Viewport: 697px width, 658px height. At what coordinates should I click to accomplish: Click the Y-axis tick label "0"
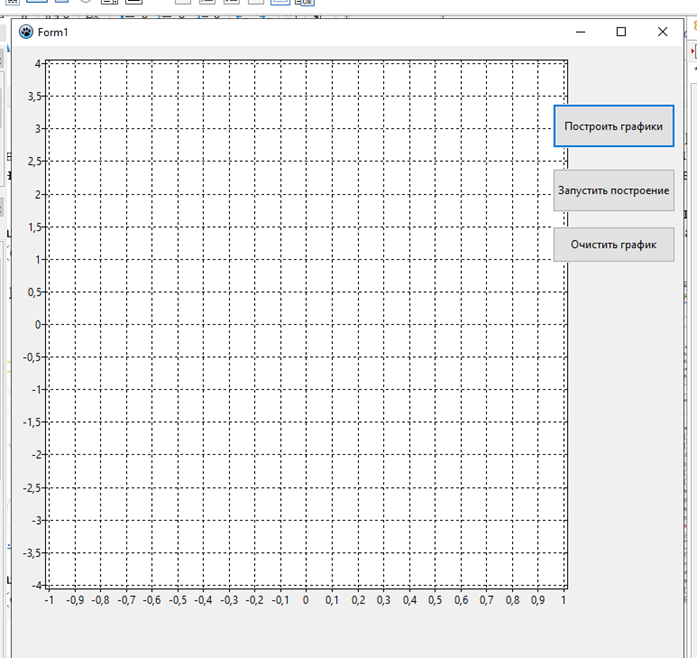point(37,324)
